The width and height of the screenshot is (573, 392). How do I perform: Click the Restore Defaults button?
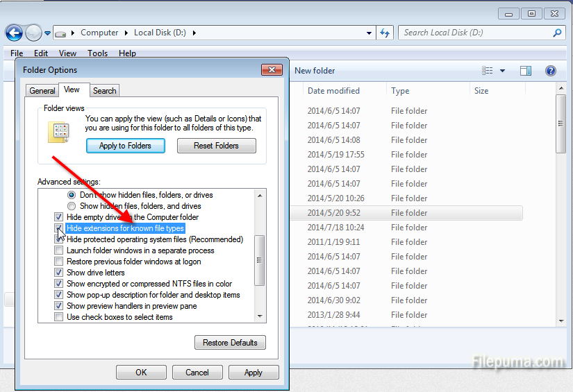(230, 343)
